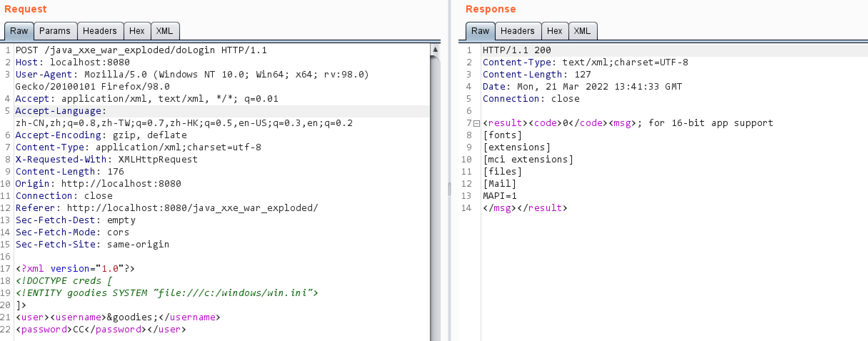Click the [mci extensions] response line

click(x=528, y=159)
